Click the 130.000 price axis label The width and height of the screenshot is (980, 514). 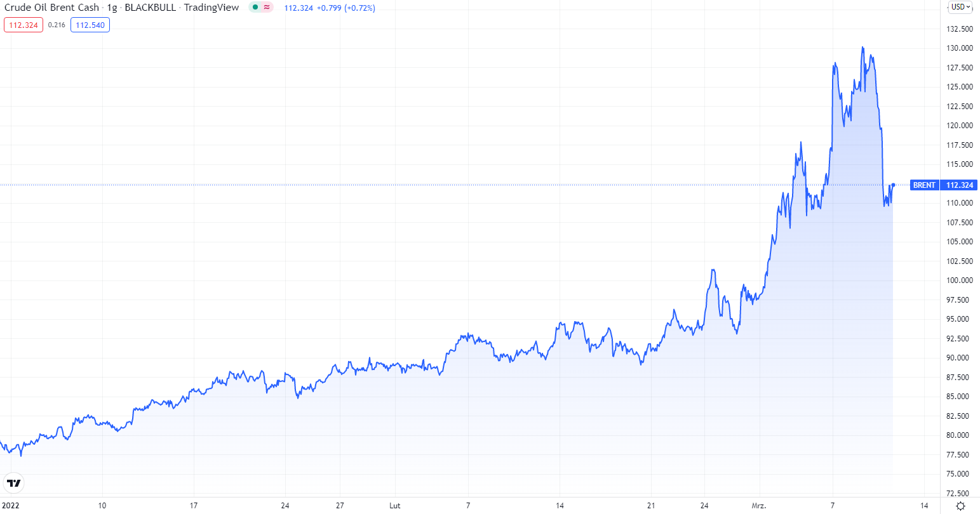pyautogui.click(x=960, y=48)
